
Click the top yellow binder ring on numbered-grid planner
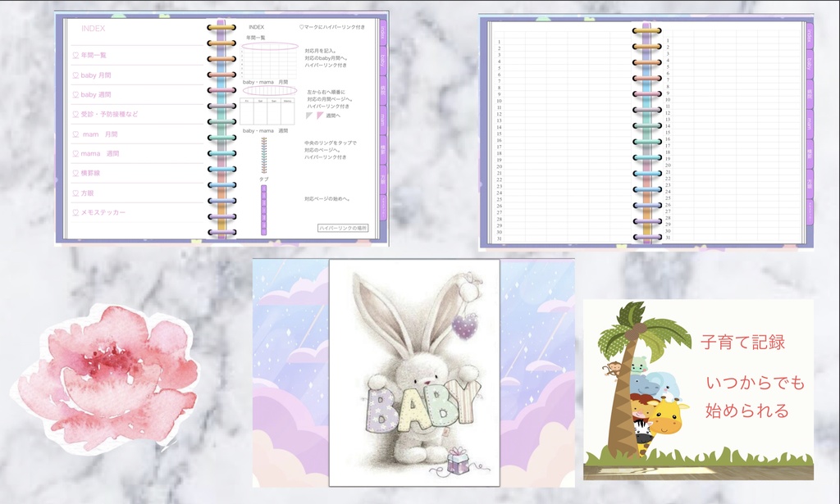(646, 30)
